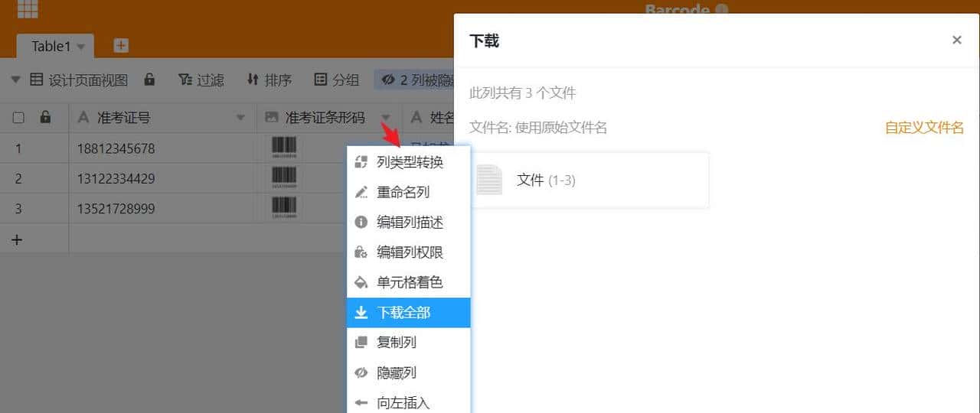Choose 隐藏列 from the menu

409,373
